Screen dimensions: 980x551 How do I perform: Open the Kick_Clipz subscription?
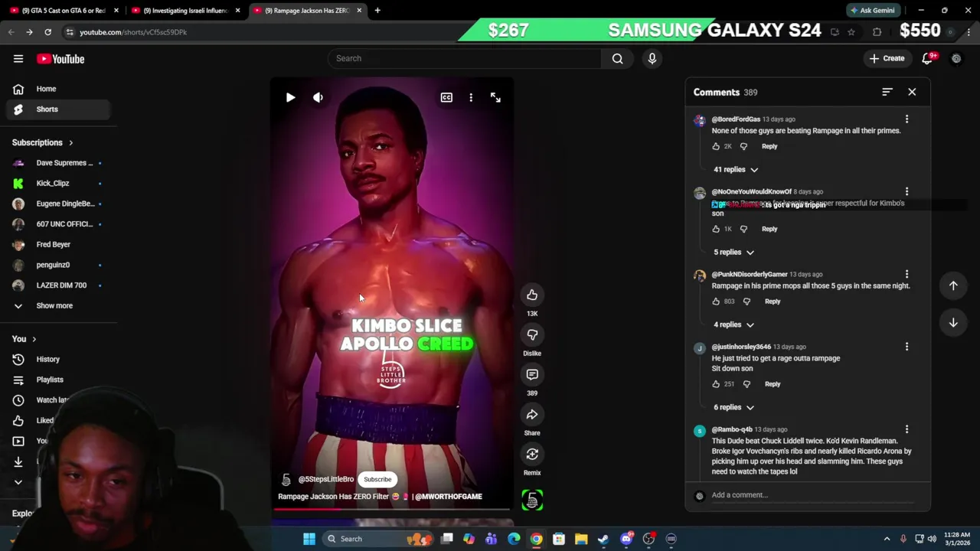click(x=58, y=184)
